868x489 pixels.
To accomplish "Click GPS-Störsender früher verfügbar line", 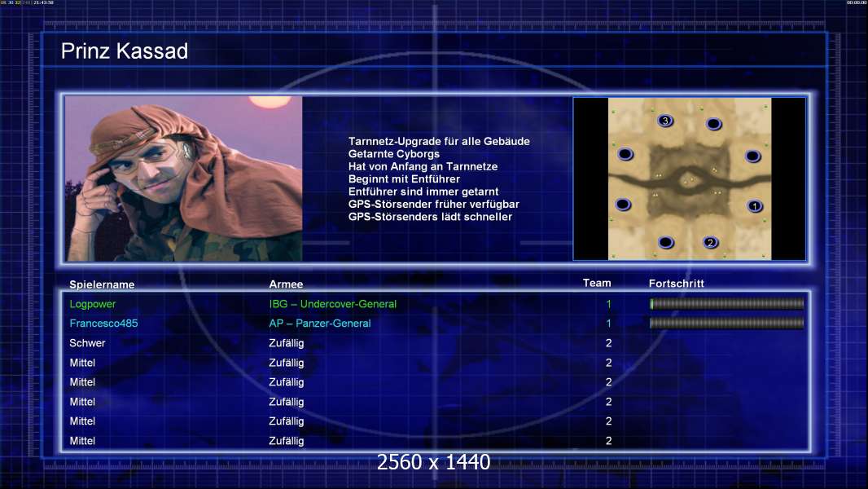I will tap(433, 204).
